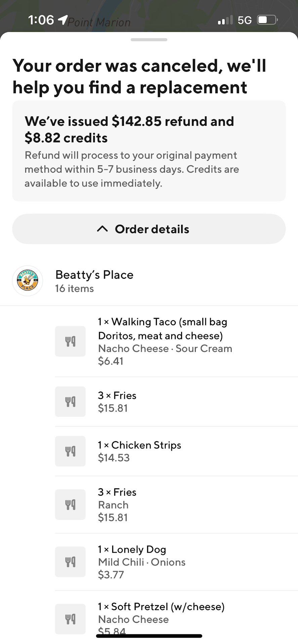Tap the Walking Taco food icon

(x=70, y=341)
